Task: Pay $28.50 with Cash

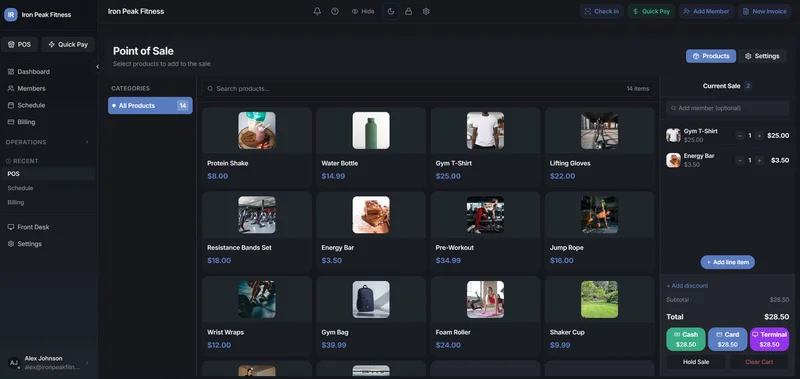Action: pyautogui.click(x=686, y=339)
